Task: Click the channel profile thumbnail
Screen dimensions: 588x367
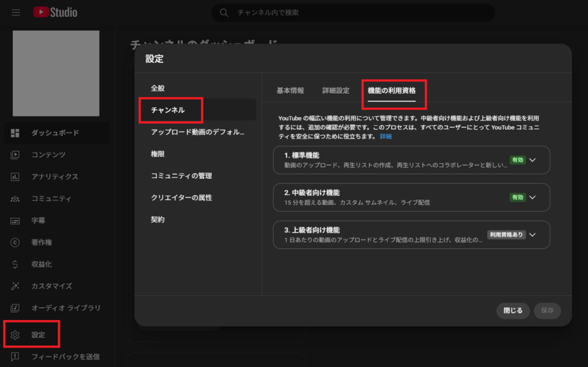Action: (x=56, y=73)
